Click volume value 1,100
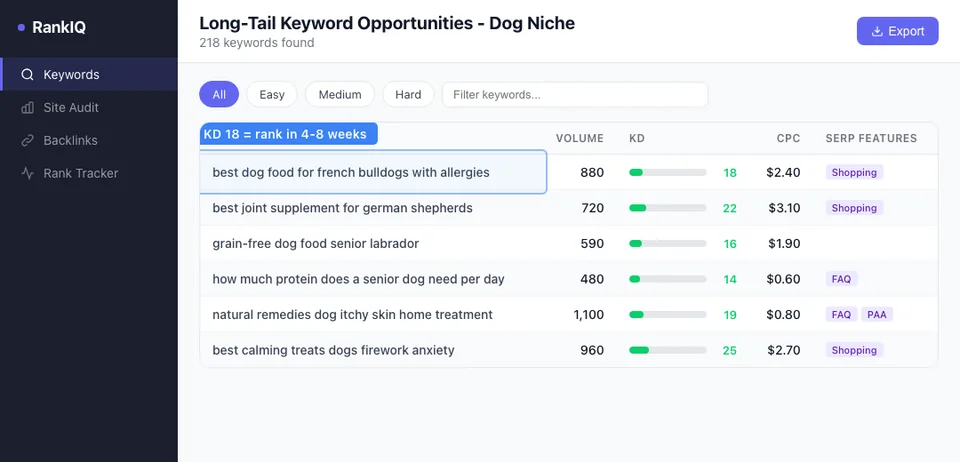Screen dimensions: 960x462 (x=588, y=315)
